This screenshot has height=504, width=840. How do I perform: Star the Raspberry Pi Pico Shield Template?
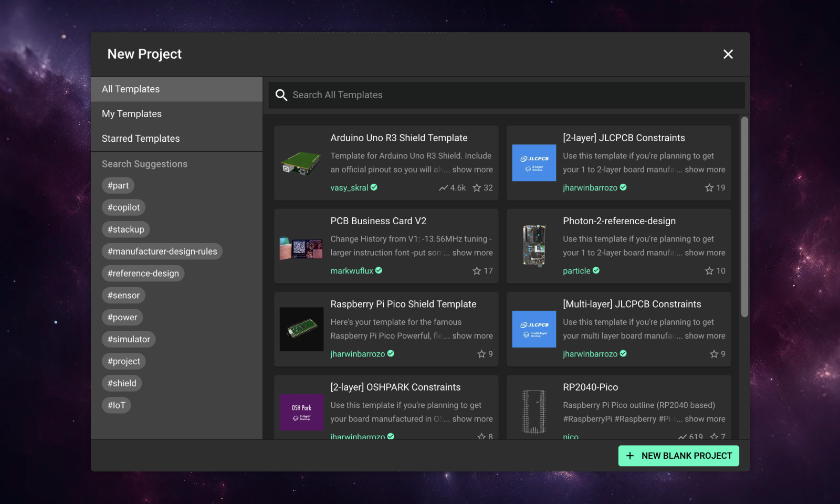[x=481, y=354]
